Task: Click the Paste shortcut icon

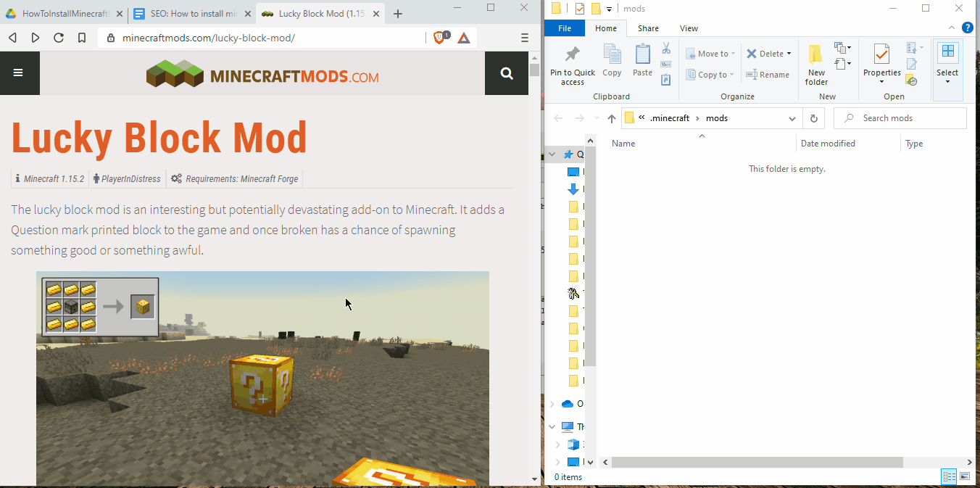Action: tap(665, 80)
